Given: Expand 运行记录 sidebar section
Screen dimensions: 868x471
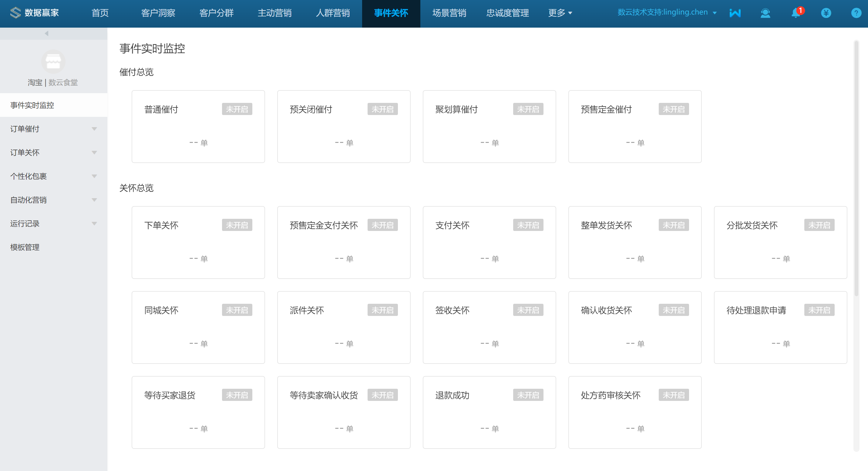Looking at the screenshot, I should point(54,223).
